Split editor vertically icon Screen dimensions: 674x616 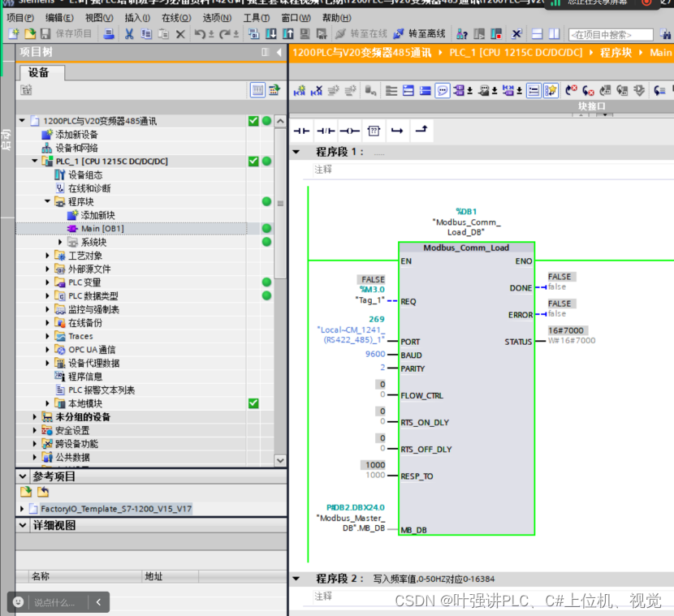(555, 34)
